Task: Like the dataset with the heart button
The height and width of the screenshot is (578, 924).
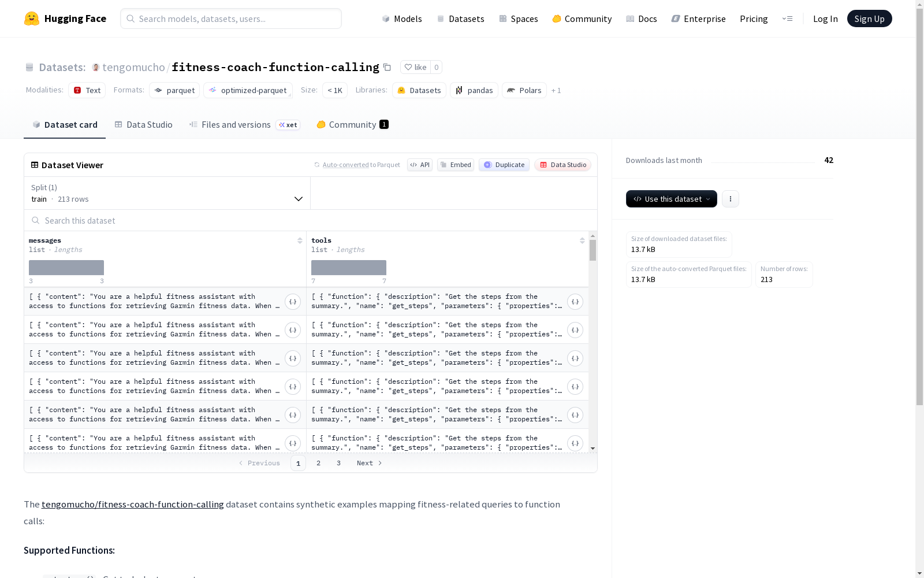Action: (x=415, y=67)
